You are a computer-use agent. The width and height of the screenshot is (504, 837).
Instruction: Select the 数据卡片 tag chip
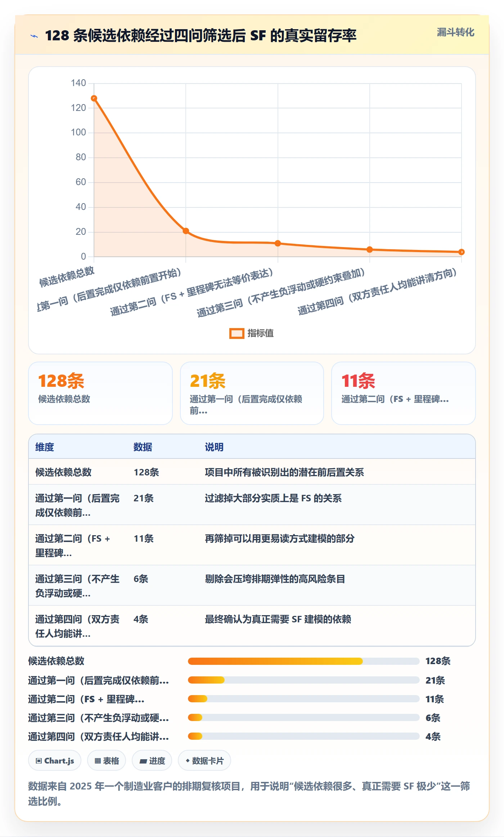point(204,761)
